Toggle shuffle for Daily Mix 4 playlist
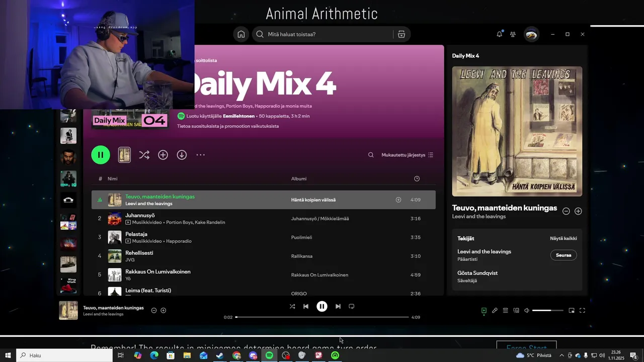This screenshot has height=362, width=644. pos(144,155)
